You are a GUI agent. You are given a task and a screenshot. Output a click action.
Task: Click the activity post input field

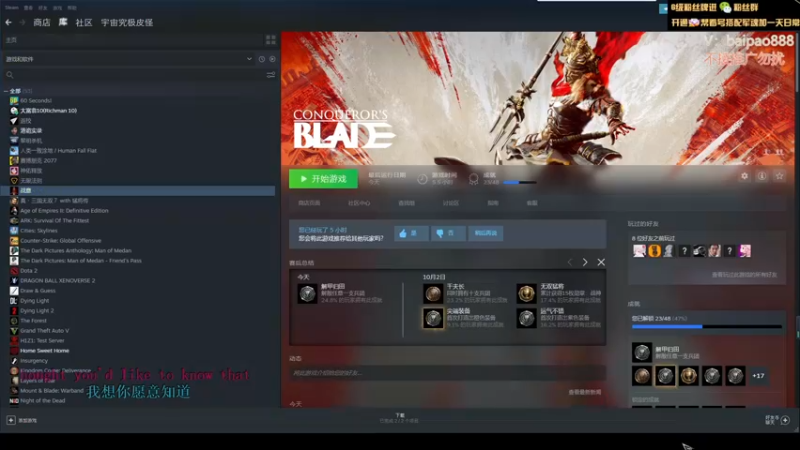click(447, 373)
